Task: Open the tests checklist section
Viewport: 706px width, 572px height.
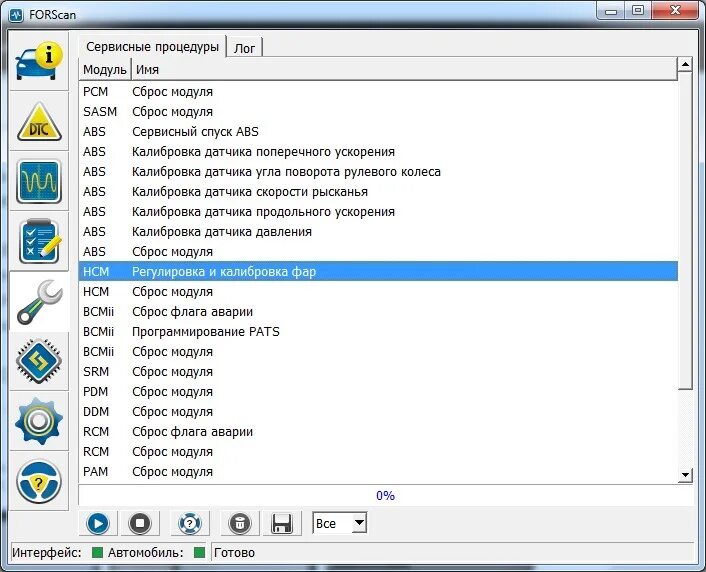Action: pos(39,241)
